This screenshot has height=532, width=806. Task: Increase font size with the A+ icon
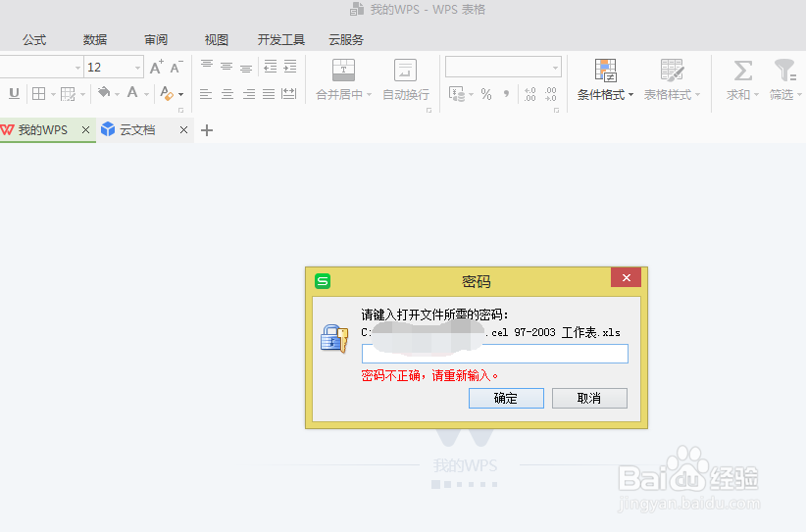click(156, 68)
